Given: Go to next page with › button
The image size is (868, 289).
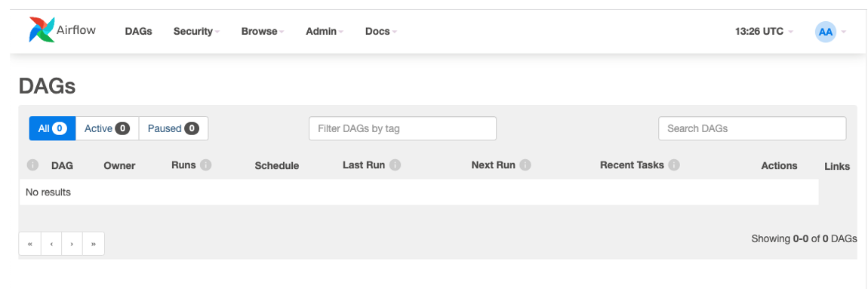Looking at the screenshot, I should tap(72, 244).
